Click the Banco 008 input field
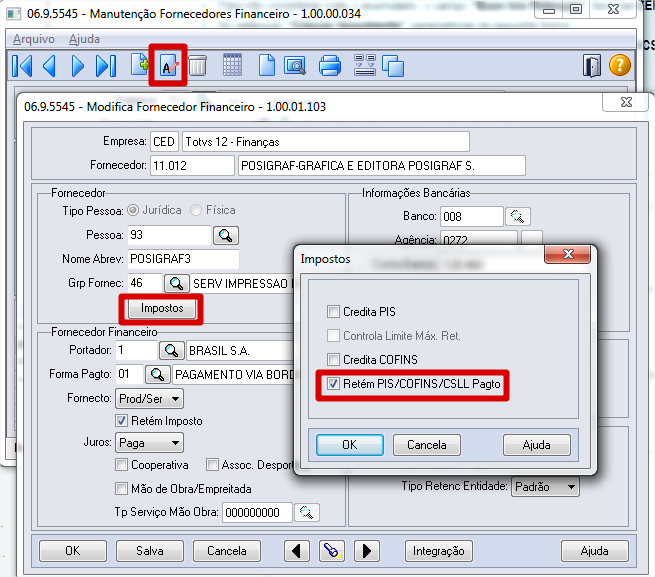This screenshot has height=577, width=655. click(472, 216)
